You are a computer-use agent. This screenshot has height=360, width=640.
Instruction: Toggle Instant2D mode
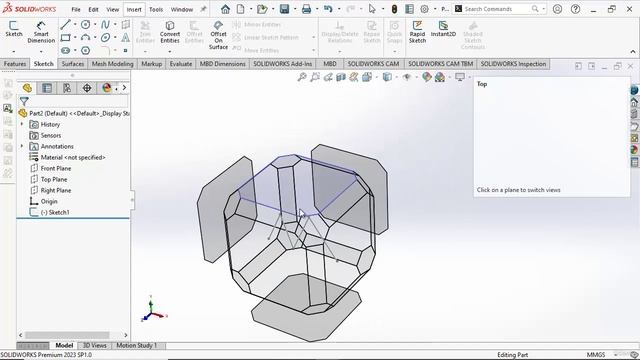click(443, 29)
